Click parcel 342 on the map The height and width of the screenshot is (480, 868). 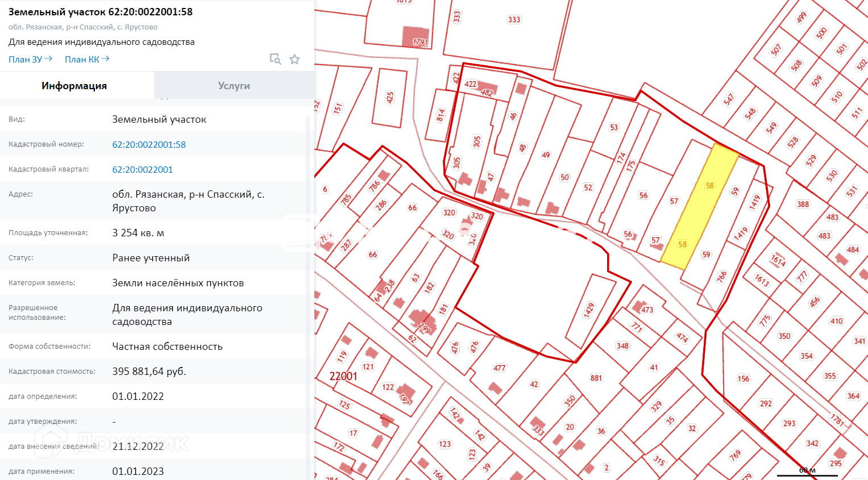813,444
